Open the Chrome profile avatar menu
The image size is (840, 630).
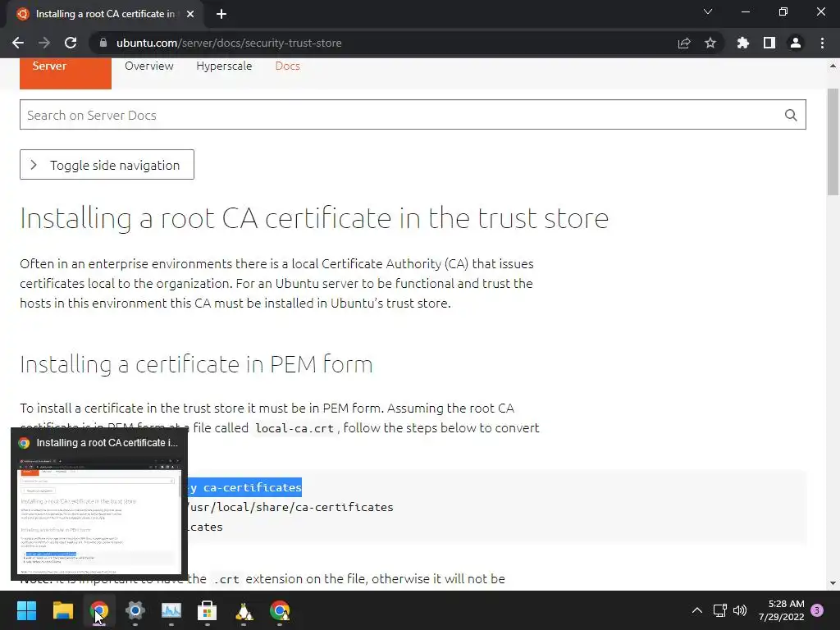tap(796, 43)
